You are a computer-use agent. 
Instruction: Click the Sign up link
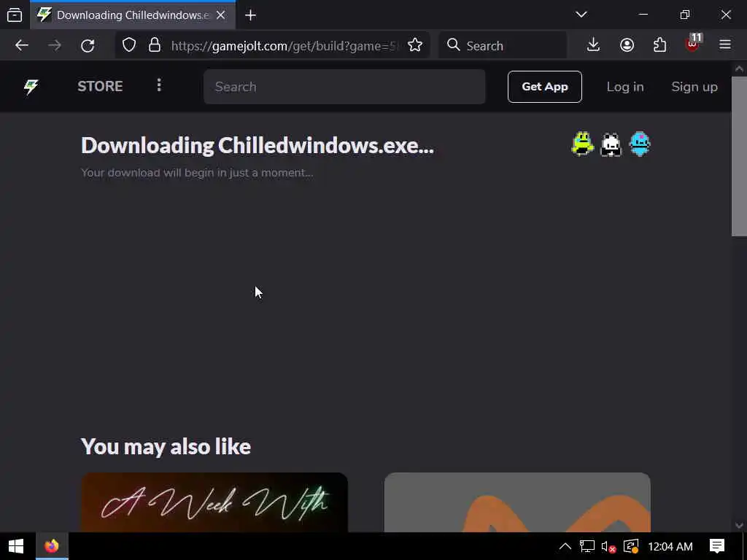pos(694,87)
